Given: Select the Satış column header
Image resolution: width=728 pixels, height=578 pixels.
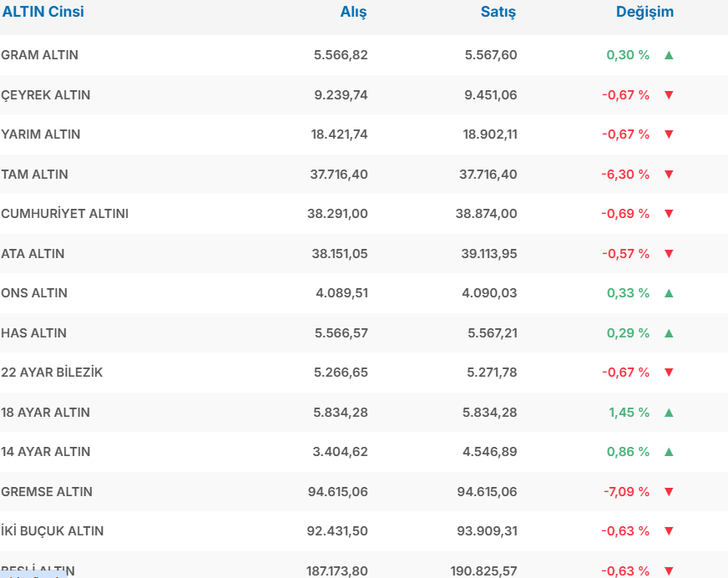Looking at the screenshot, I should [498, 12].
